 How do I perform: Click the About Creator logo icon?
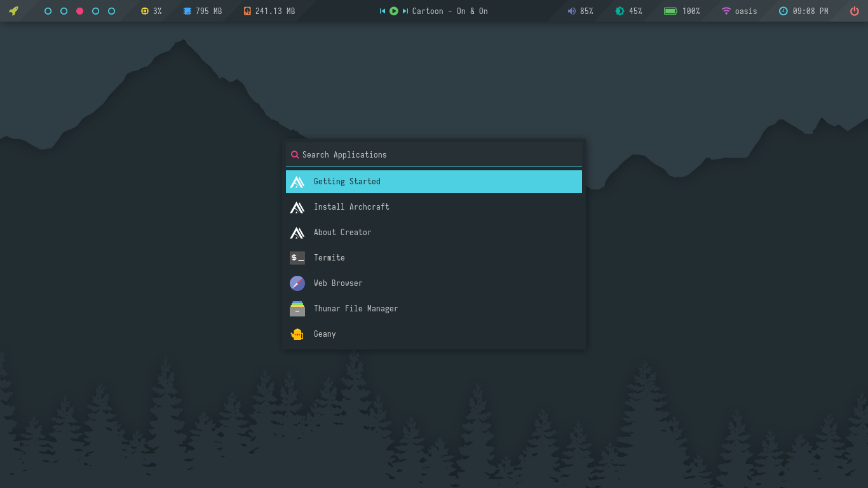(x=297, y=233)
